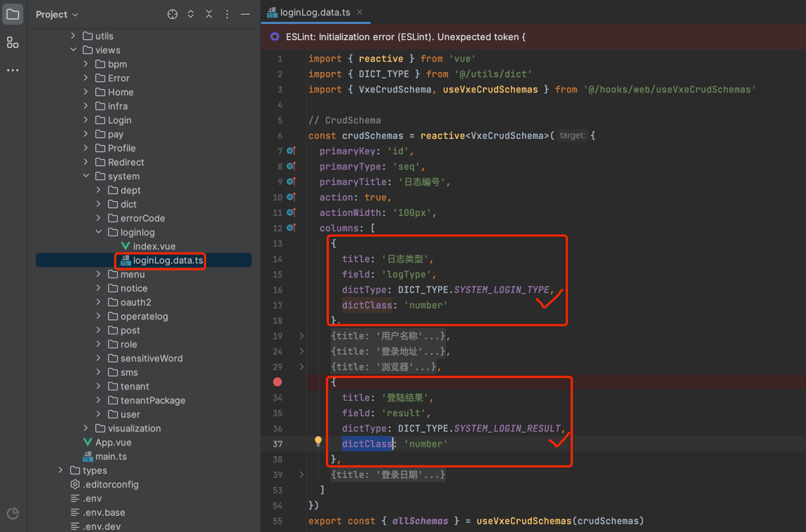Expand the folded block on line 19
Screen dimensions: 806x532
pyautogui.click(x=302, y=336)
